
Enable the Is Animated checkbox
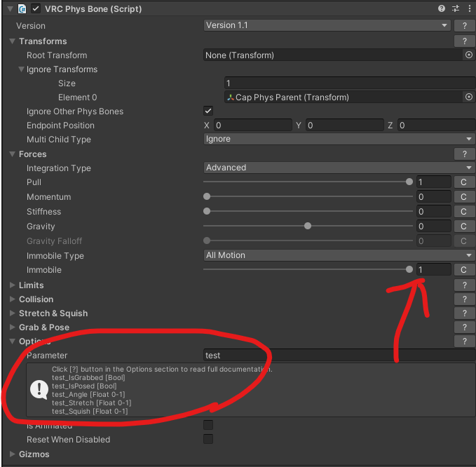click(208, 425)
